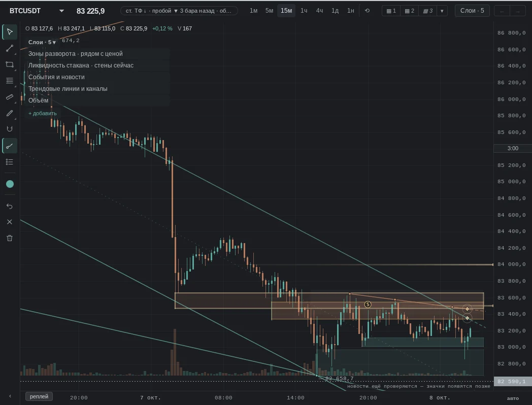This screenshot has width=532, height=405.
Task: Toggle the magnet snap tool
Action: [x=10, y=129]
